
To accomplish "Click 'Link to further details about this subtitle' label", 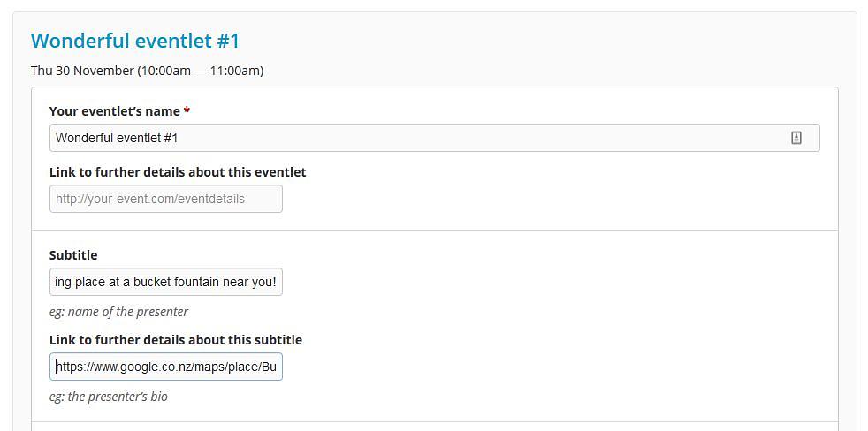I will pos(176,340).
